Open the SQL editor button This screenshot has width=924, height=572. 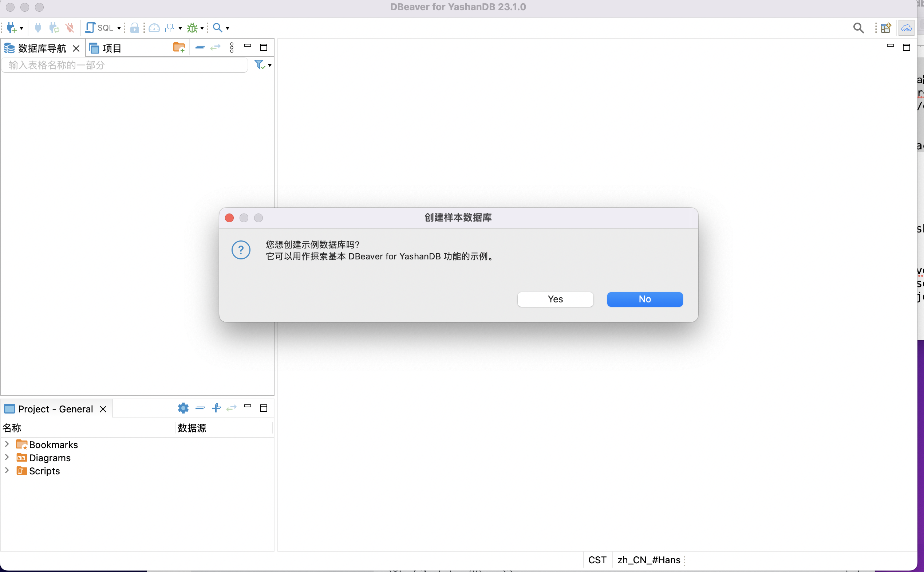click(99, 28)
